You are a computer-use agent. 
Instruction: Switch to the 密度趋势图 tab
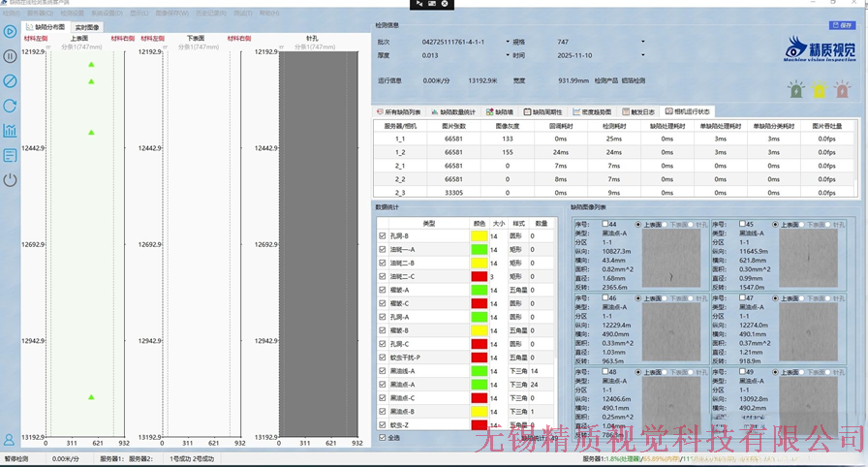[x=592, y=111]
